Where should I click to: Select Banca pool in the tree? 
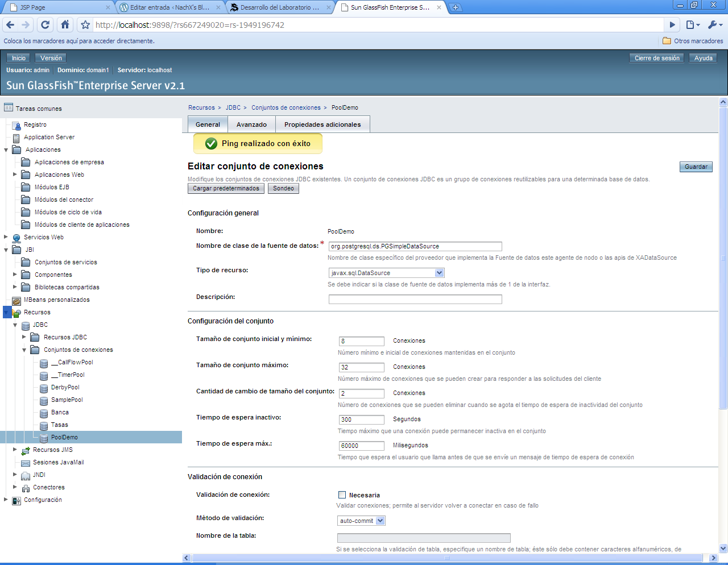(60, 412)
